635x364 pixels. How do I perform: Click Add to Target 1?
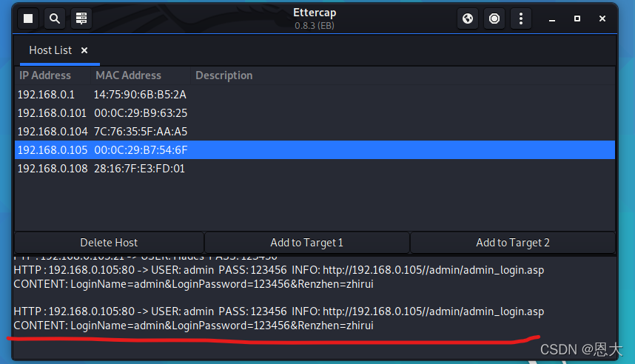(306, 243)
